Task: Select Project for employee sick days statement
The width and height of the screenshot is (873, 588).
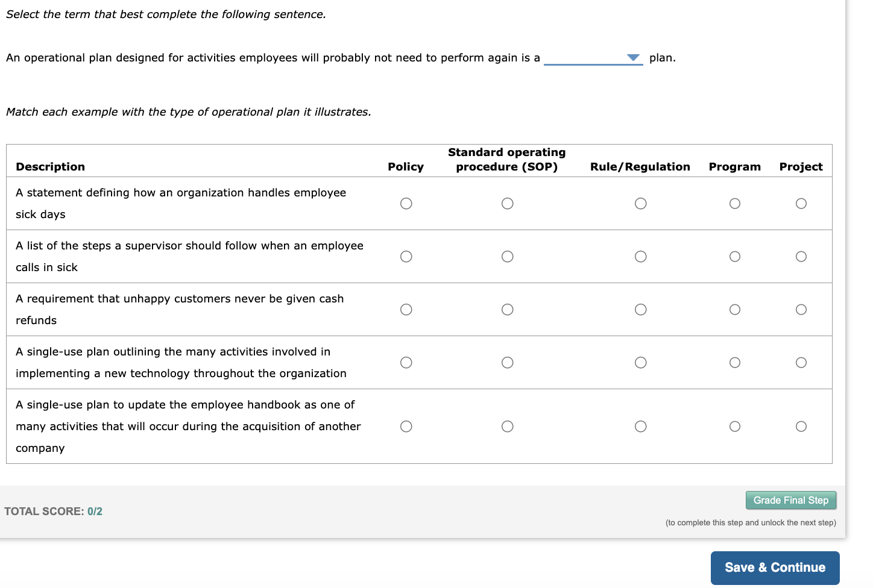Action: coord(801,204)
